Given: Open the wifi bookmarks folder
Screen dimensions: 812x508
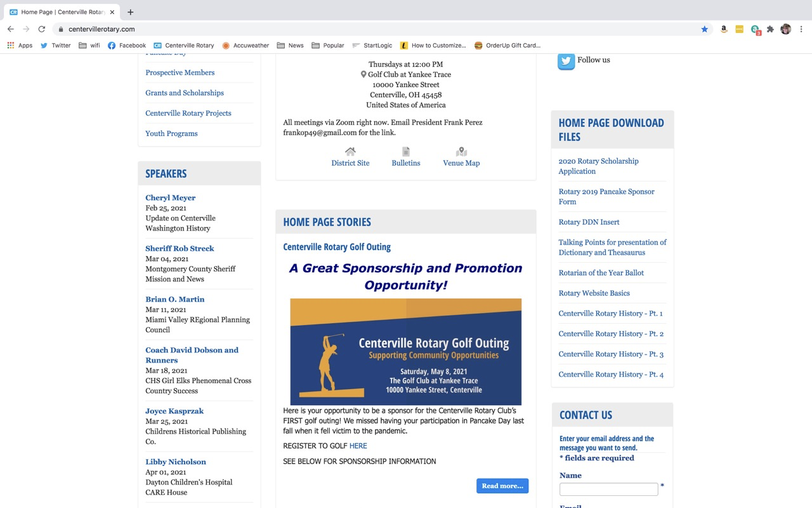Looking at the screenshot, I should pyautogui.click(x=89, y=46).
